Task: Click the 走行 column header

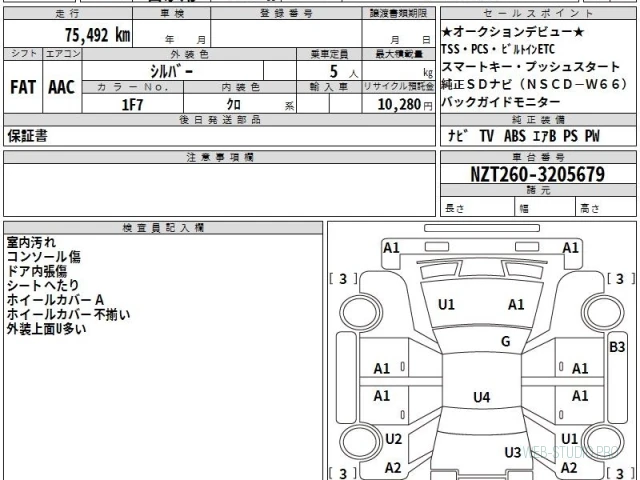Action: click(x=68, y=13)
